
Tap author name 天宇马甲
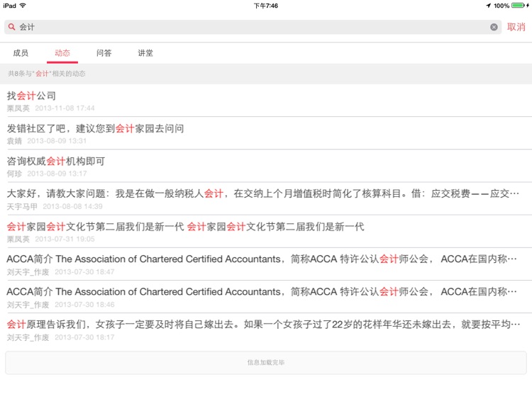(22, 206)
